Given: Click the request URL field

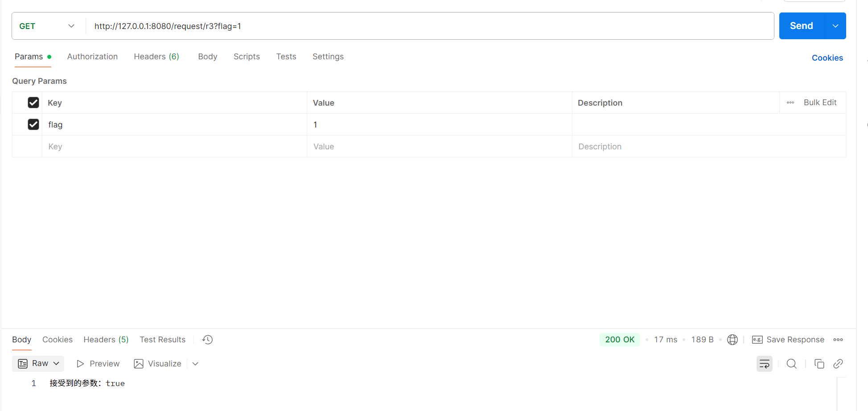Looking at the screenshot, I should (x=430, y=26).
